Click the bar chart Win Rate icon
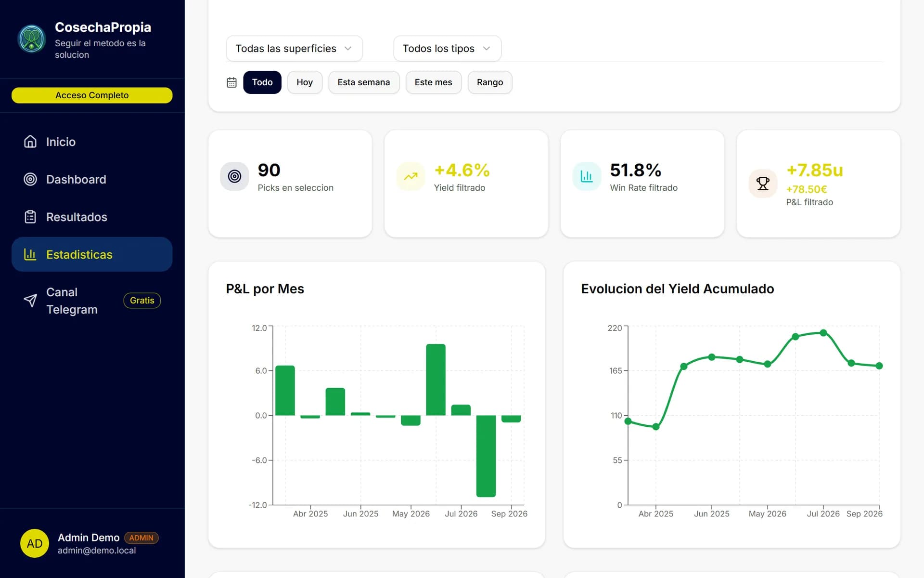The height and width of the screenshot is (578, 924). click(x=587, y=176)
